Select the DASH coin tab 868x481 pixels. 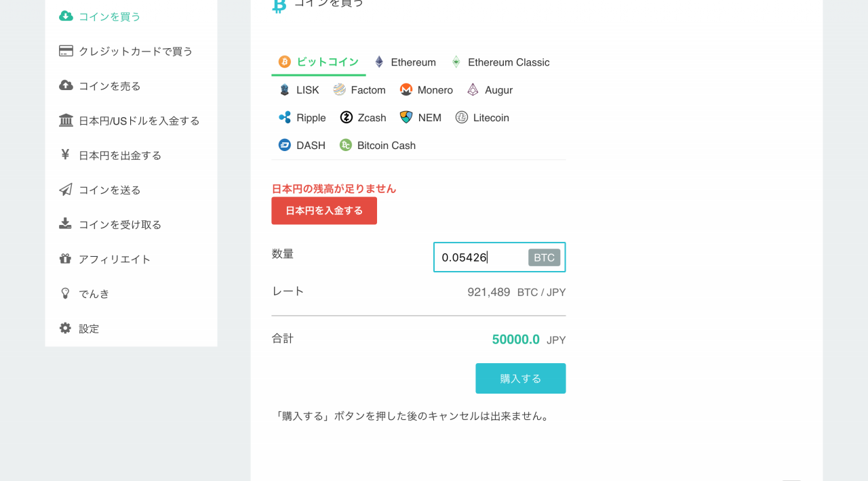[x=302, y=146]
